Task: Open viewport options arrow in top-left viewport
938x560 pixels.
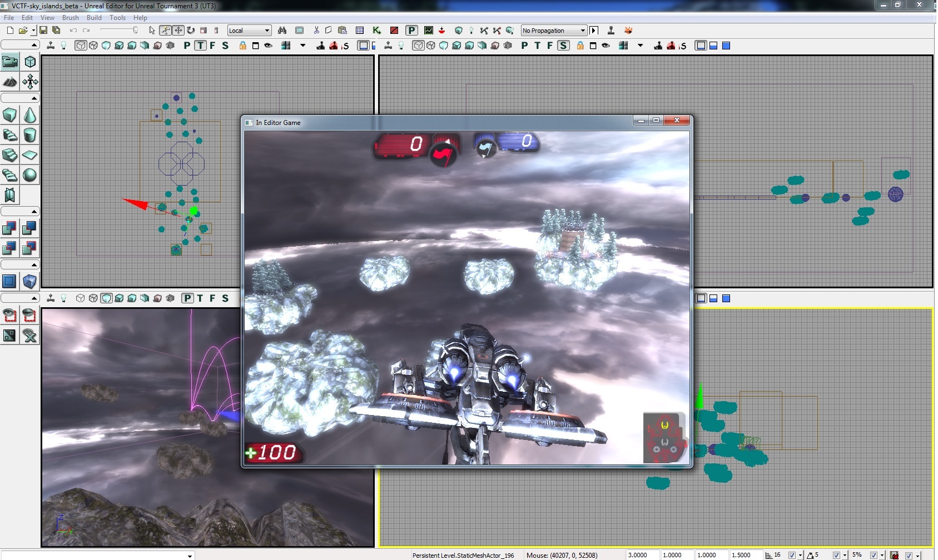Action: click(x=303, y=46)
